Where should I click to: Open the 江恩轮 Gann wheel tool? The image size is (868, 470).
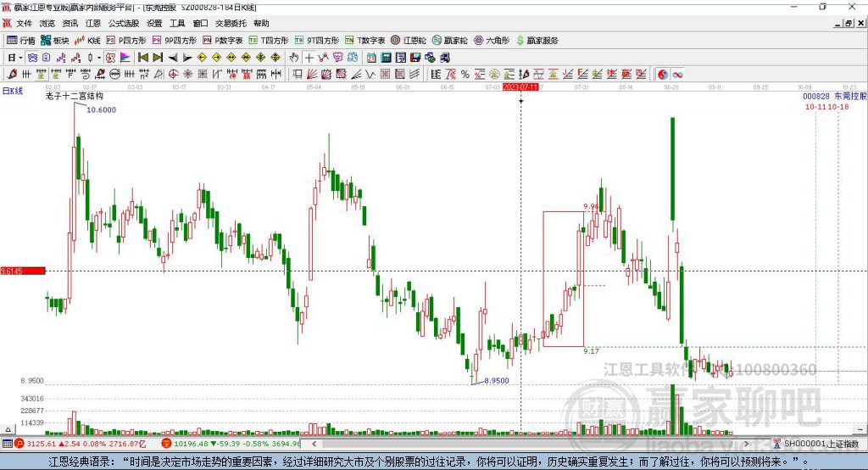pyautogui.click(x=409, y=41)
